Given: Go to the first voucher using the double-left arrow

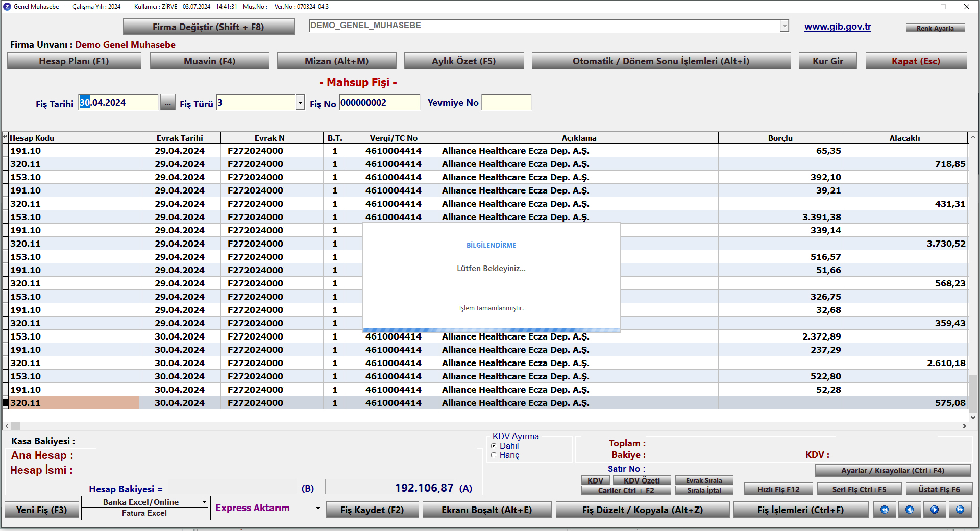Looking at the screenshot, I should [x=885, y=510].
